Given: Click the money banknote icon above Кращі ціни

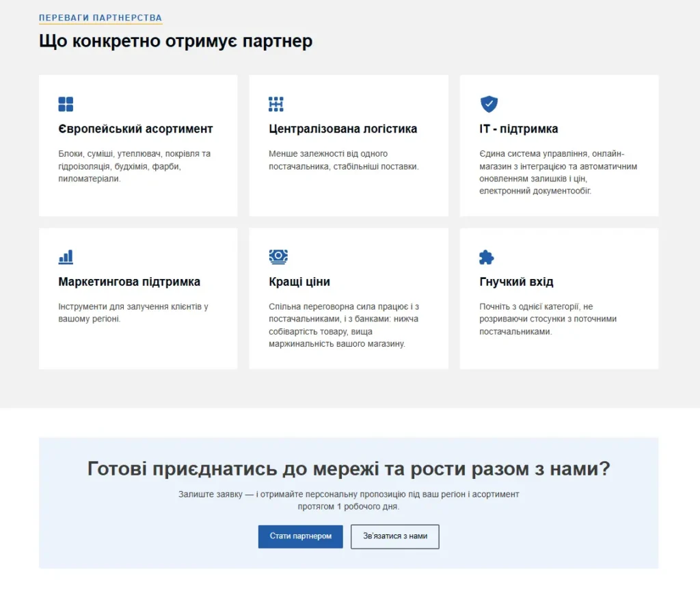Looking at the screenshot, I should click(x=278, y=257).
